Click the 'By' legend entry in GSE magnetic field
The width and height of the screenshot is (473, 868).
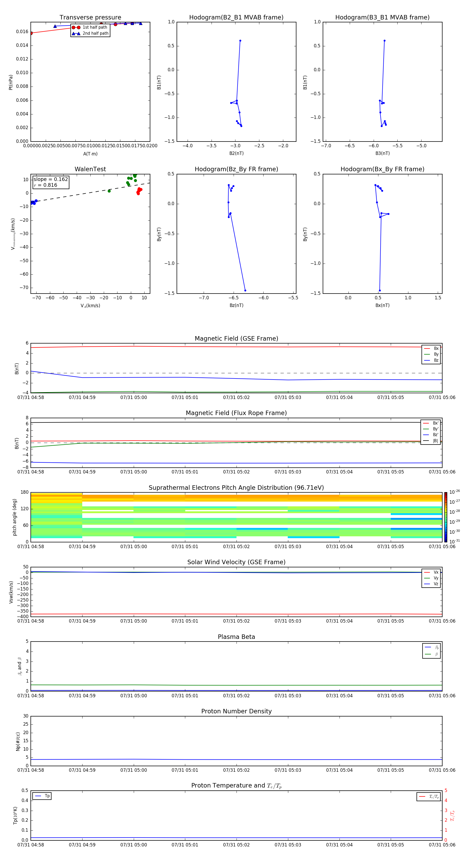click(431, 354)
